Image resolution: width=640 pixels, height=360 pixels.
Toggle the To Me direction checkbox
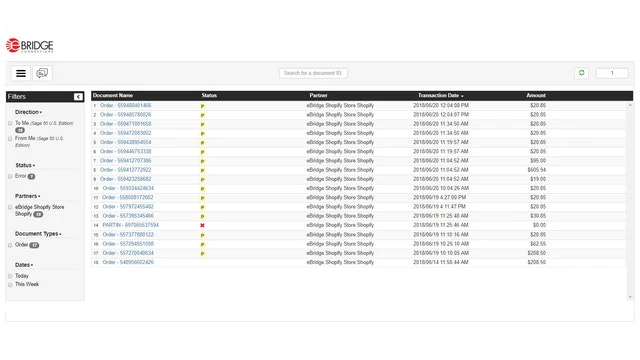(10, 123)
